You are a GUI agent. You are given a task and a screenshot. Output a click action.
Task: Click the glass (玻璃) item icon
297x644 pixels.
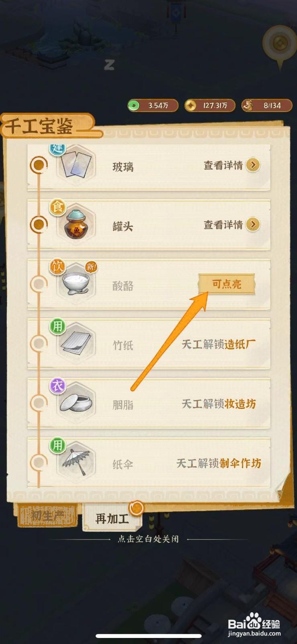coord(76,165)
